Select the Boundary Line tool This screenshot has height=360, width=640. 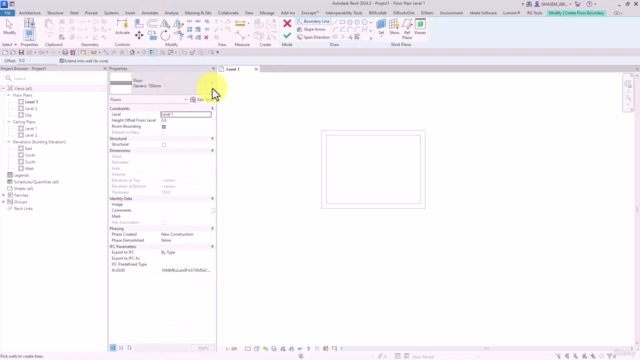pos(313,21)
